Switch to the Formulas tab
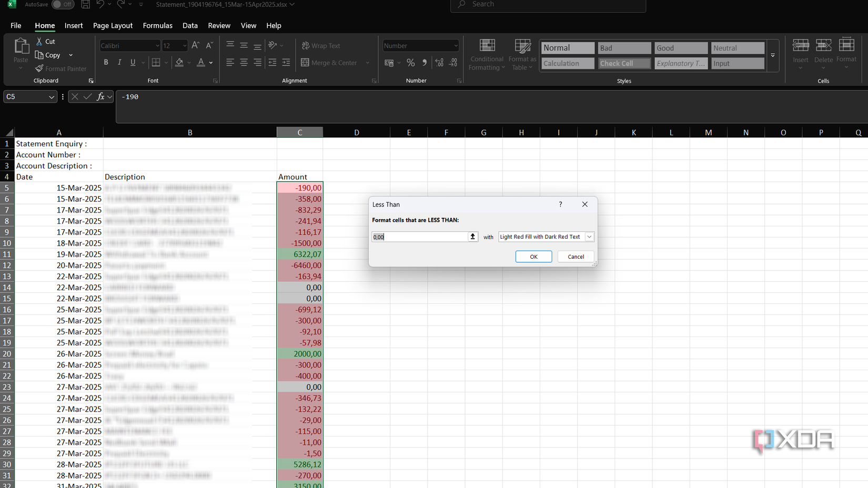Screen dimensions: 868x488 (157, 25)
